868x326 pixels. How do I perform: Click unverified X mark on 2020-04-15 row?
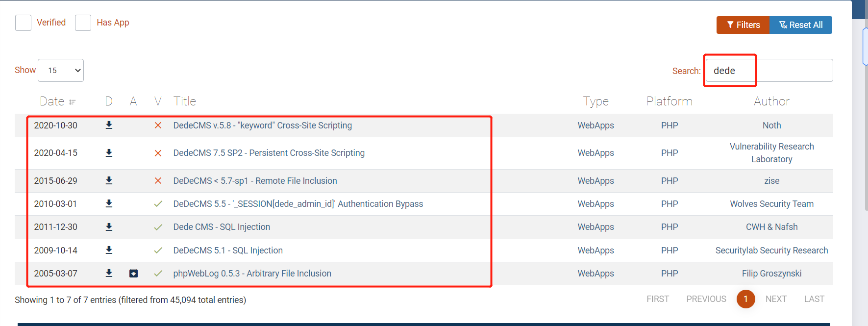click(x=158, y=153)
